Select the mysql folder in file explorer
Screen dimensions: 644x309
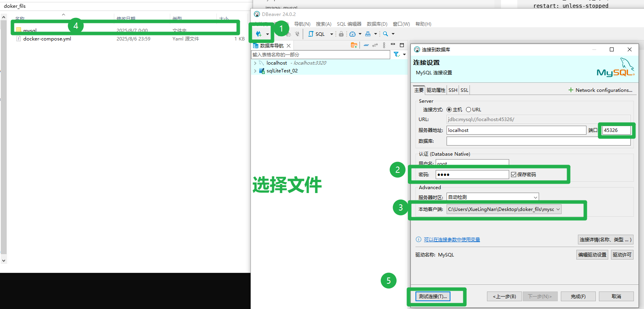pyautogui.click(x=30, y=30)
